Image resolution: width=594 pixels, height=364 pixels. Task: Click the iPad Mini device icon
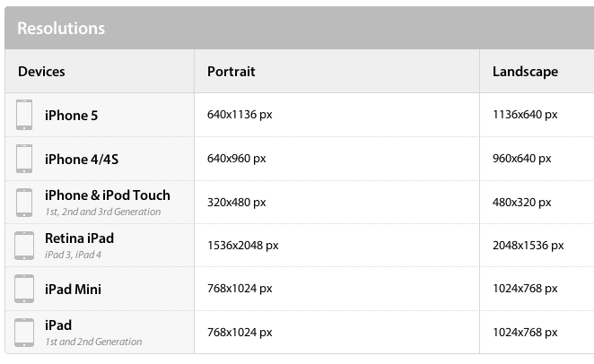click(24, 289)
